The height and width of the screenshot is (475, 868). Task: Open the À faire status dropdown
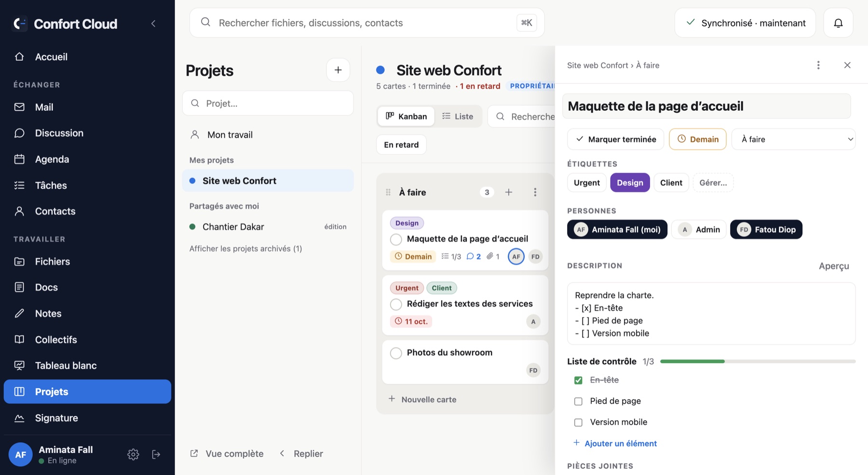793,139
